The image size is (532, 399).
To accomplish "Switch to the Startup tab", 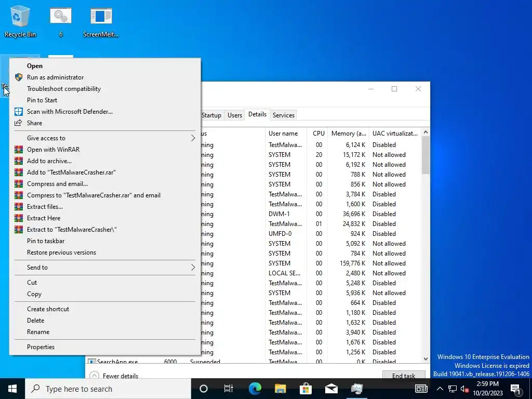I will point(211,115).
